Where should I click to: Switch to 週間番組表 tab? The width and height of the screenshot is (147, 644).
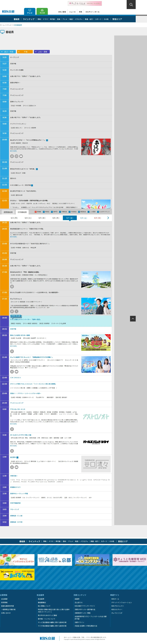tap(8, 212)
